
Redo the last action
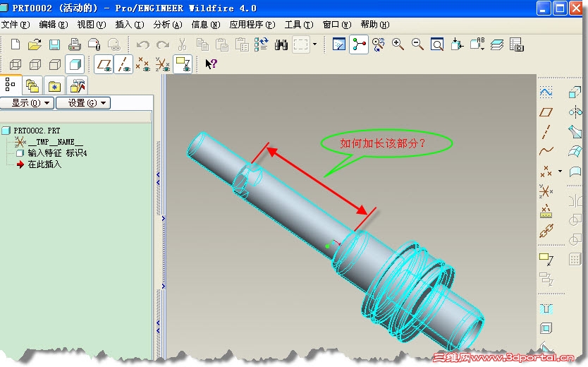pos(162,45)
